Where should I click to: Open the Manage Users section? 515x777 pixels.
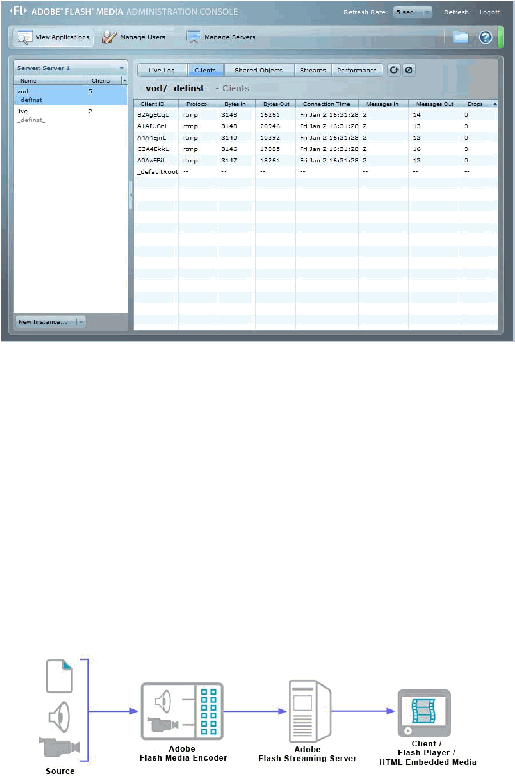click(x=134, y=37)
